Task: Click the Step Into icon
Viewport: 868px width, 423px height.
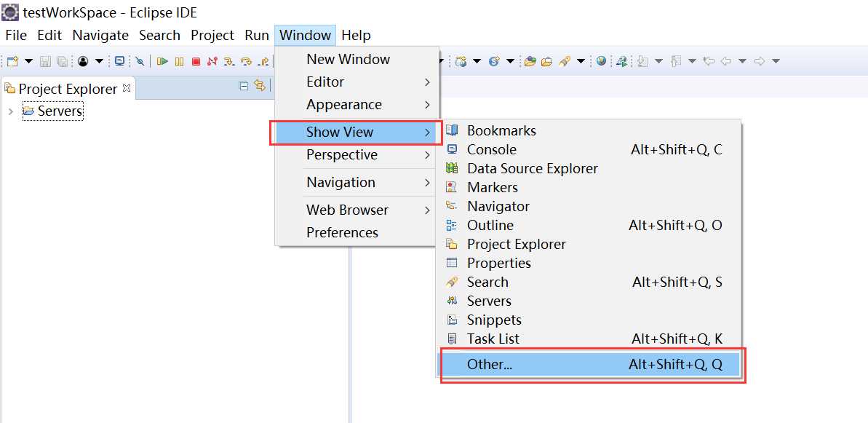Action: click(x=229, y=61)
